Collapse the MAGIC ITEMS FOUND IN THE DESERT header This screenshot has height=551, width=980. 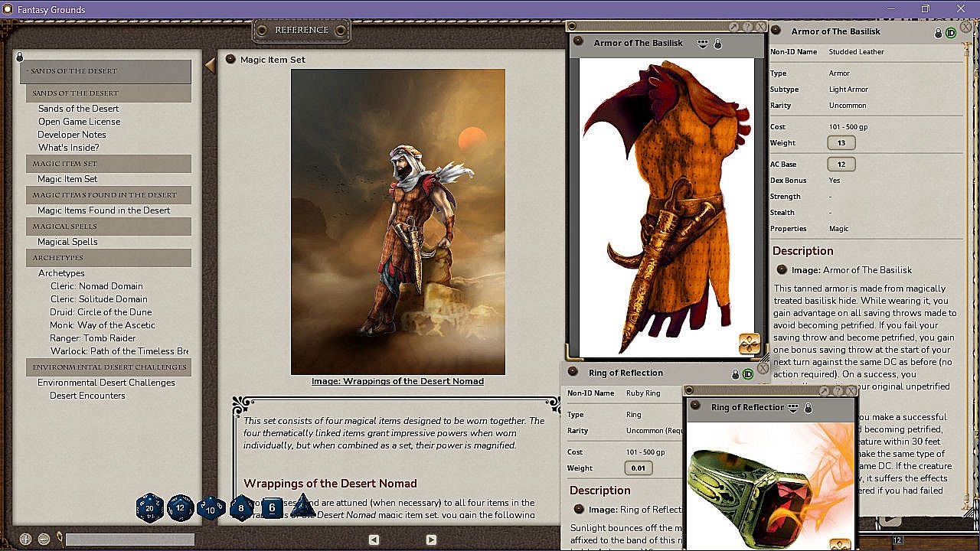pyautogui.click(x=109, y=195)
